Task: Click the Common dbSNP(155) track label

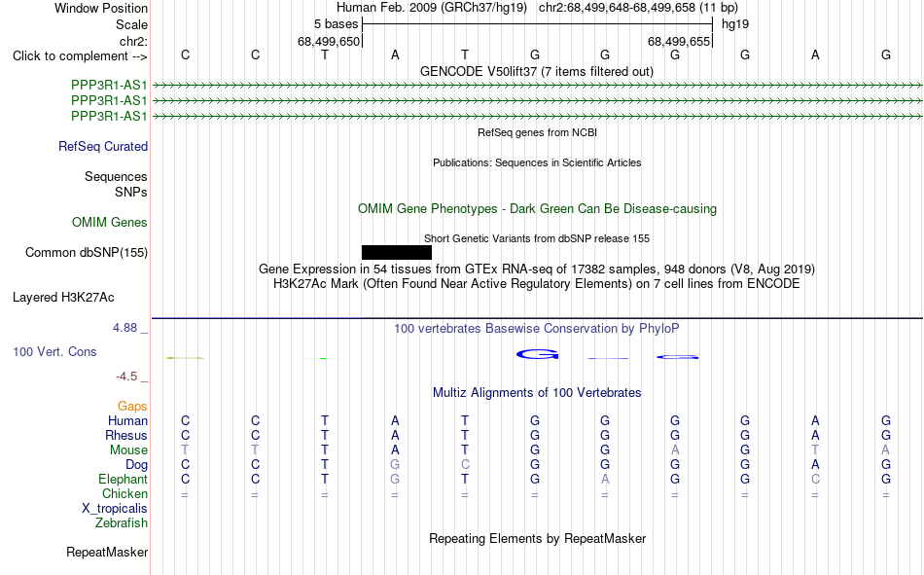Action: pyautogui.click(x=87, y=252)
